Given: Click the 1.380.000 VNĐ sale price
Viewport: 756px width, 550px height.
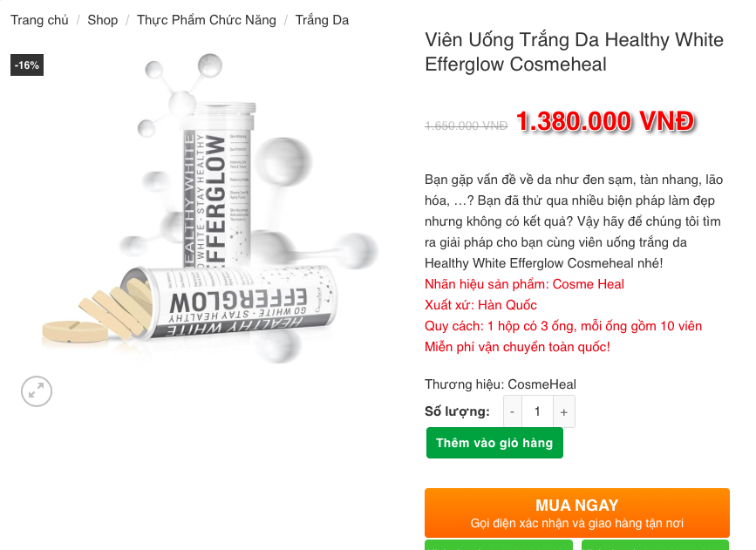Looking at the screenshot, I should 605,121.
